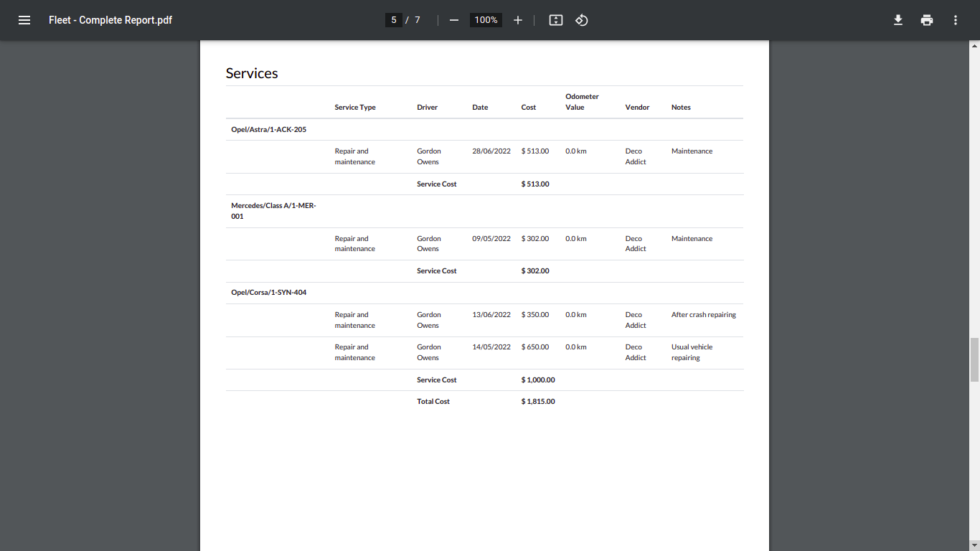Zoom in with the plus icon

518,20
